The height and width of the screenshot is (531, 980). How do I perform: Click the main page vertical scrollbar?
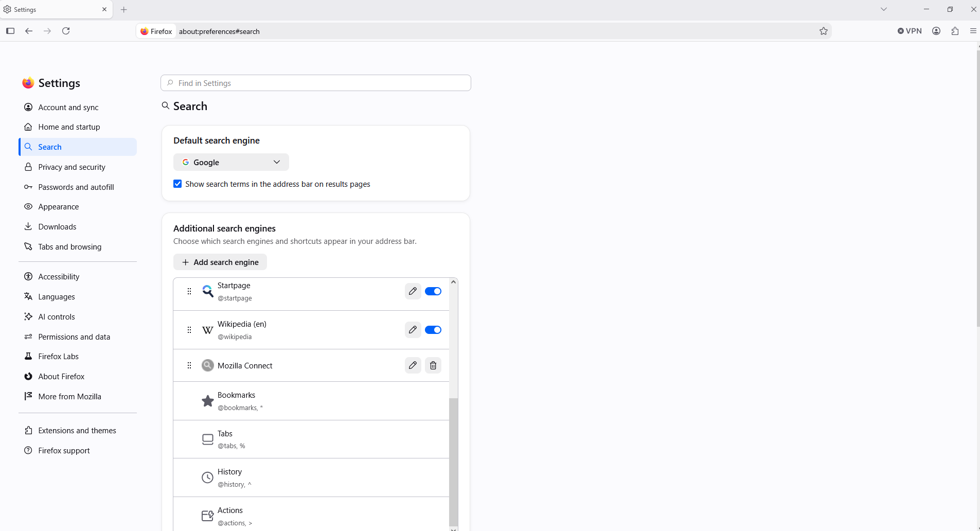click(978, 188)
